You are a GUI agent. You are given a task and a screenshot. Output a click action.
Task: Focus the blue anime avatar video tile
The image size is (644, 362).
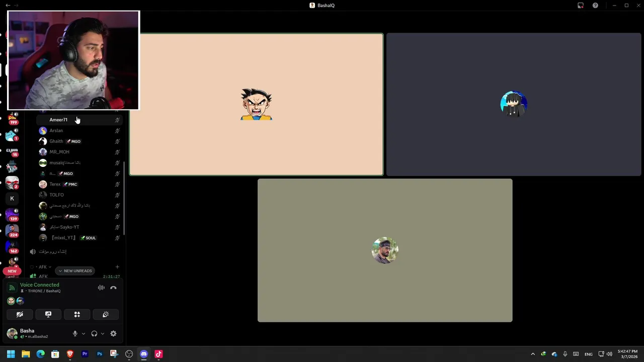[514, 105]
